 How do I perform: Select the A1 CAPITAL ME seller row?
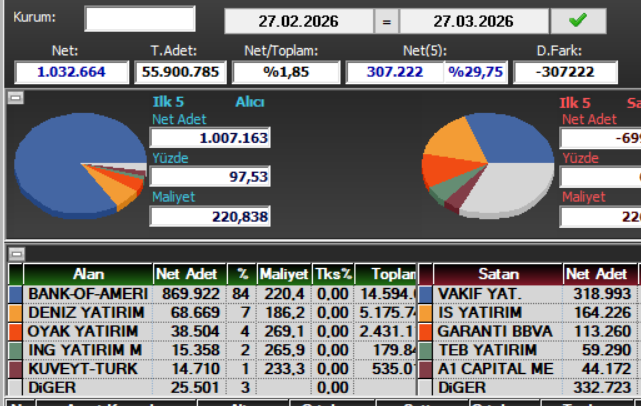pyautogui.click(x=530, y=369)
